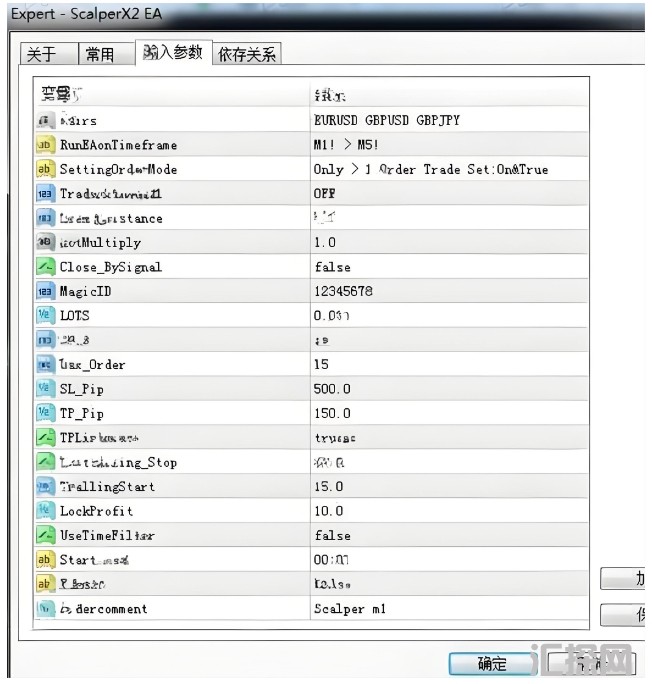Image resolution: width=652 pixels, height=684 pixels.
Task: Select the boolean icon beside Close_BySignal
Action: pos(45,267)
